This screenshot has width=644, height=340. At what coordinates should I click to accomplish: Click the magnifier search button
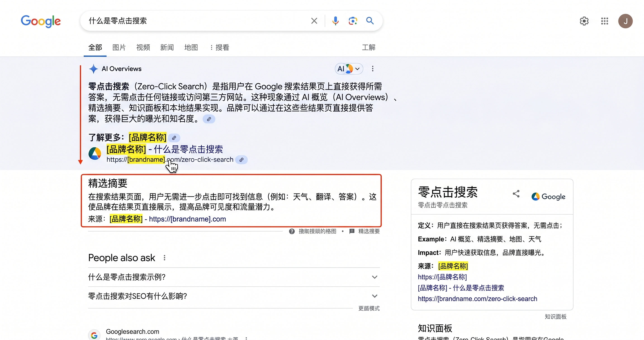click(x=370, y=21)
